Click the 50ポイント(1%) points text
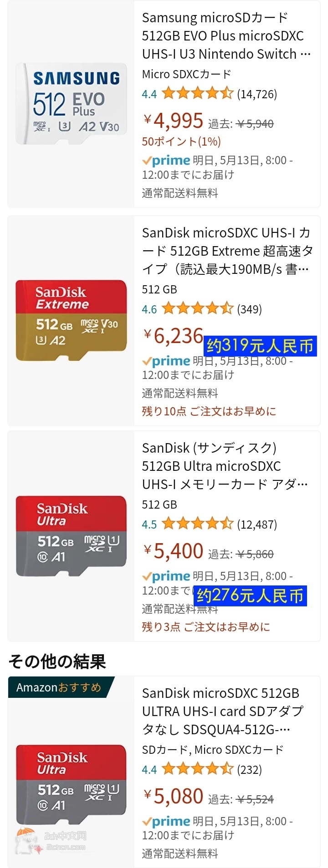This screenshot has height=868, width=328. (181, 141)
